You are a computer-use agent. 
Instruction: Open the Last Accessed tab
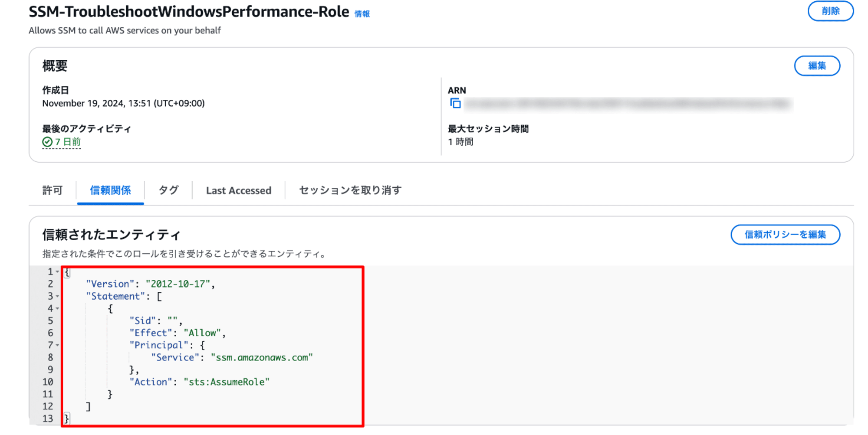click(239, 190)
